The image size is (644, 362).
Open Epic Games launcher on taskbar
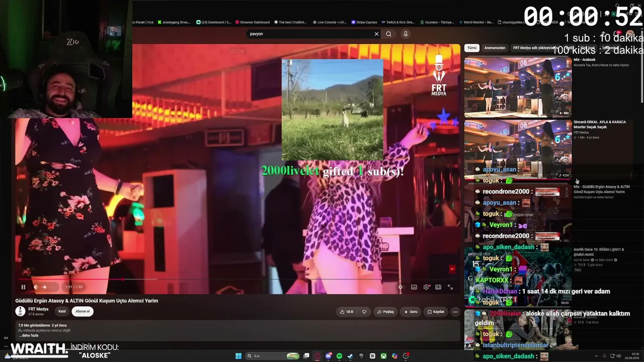coord(361,356)
